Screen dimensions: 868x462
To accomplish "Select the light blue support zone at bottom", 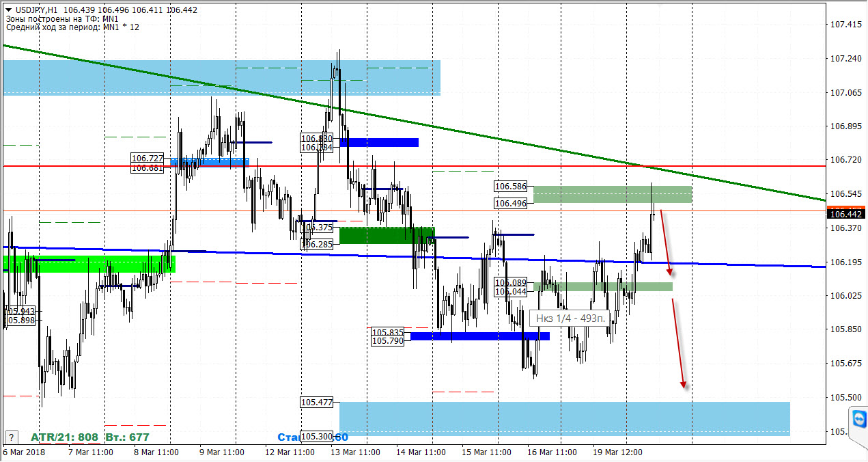I will (565, 418).
